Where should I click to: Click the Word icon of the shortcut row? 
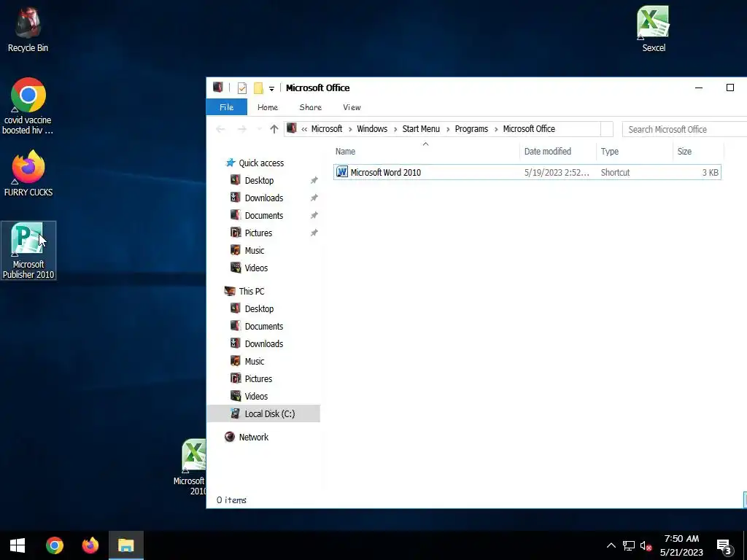[341, 172]
